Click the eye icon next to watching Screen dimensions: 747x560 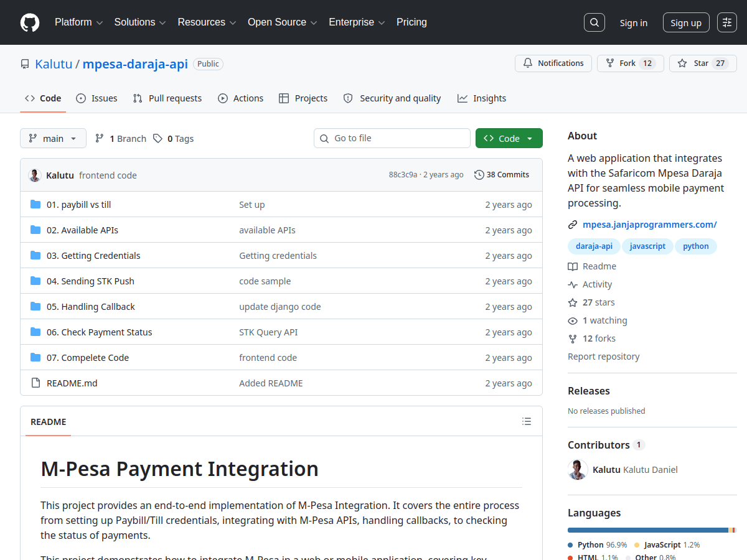573,320
